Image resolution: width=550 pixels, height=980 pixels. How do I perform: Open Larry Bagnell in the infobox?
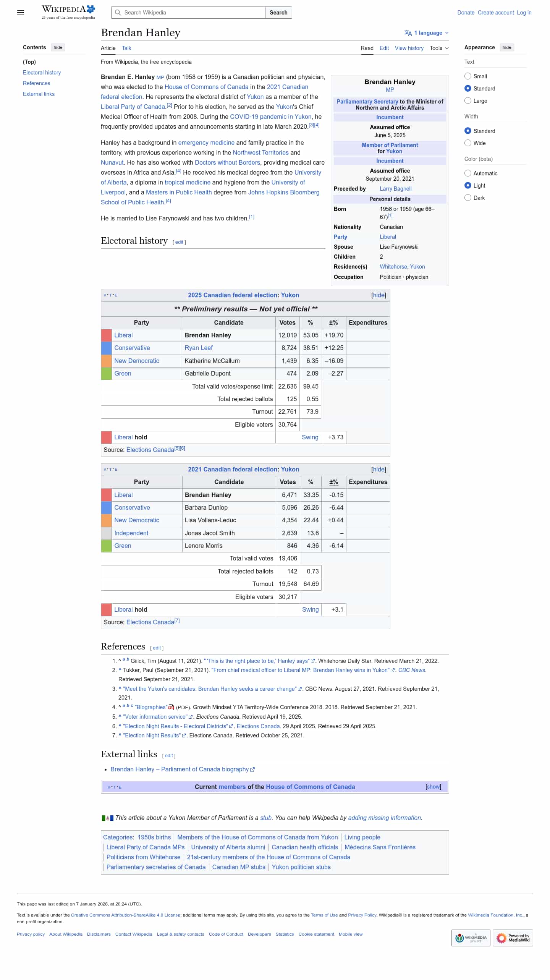point(396,189)
